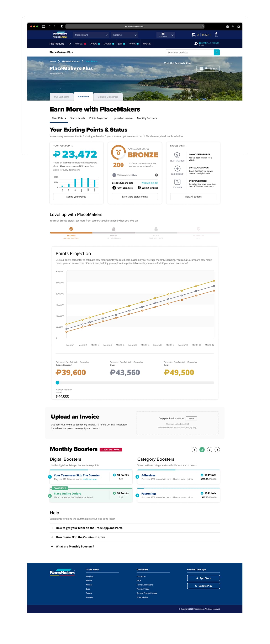Click the Safari sidebar toggle icon
The width and height of the screenshot is (270, 644).
coord(43,26)
